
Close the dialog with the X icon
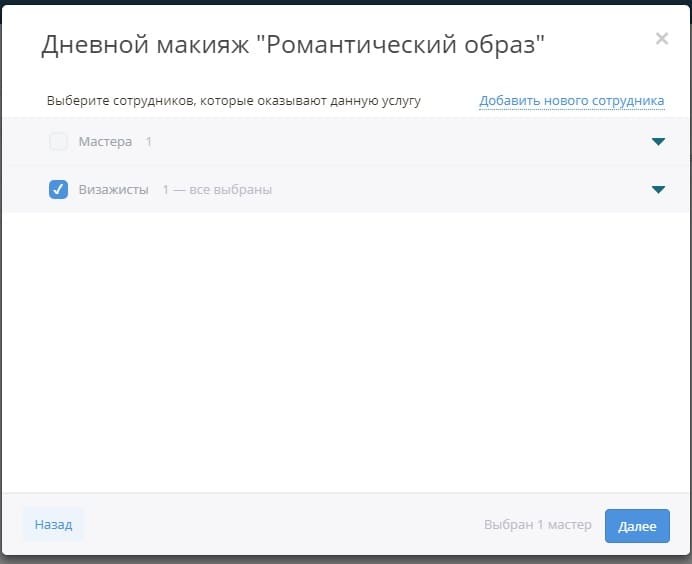click(661, 39)
